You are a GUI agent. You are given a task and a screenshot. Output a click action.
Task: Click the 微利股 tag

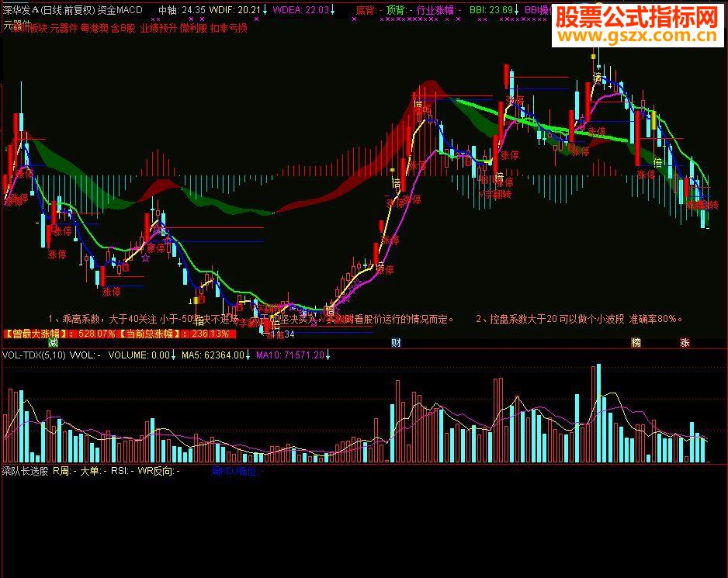coord(193,29)
